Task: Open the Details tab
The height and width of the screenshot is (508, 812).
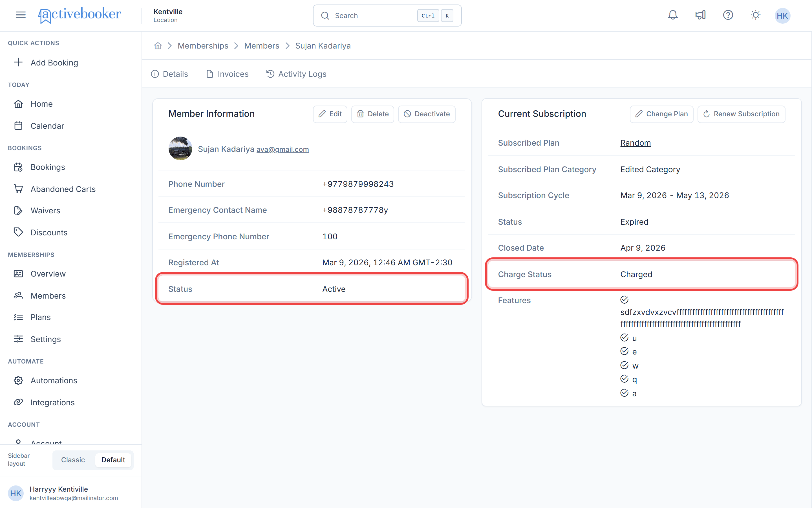Action: pos(169,74)
